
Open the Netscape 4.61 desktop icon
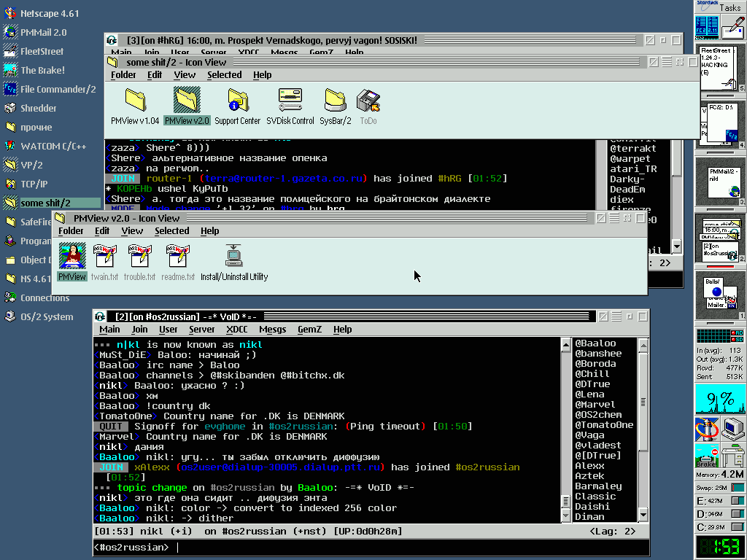[41, 13]
